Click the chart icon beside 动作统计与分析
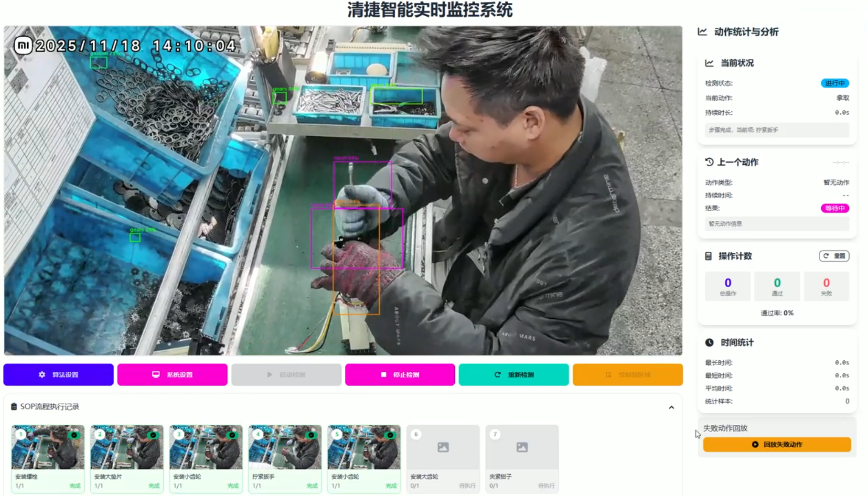This screenshot has width=868, height=496. click(x=702, y=32)
